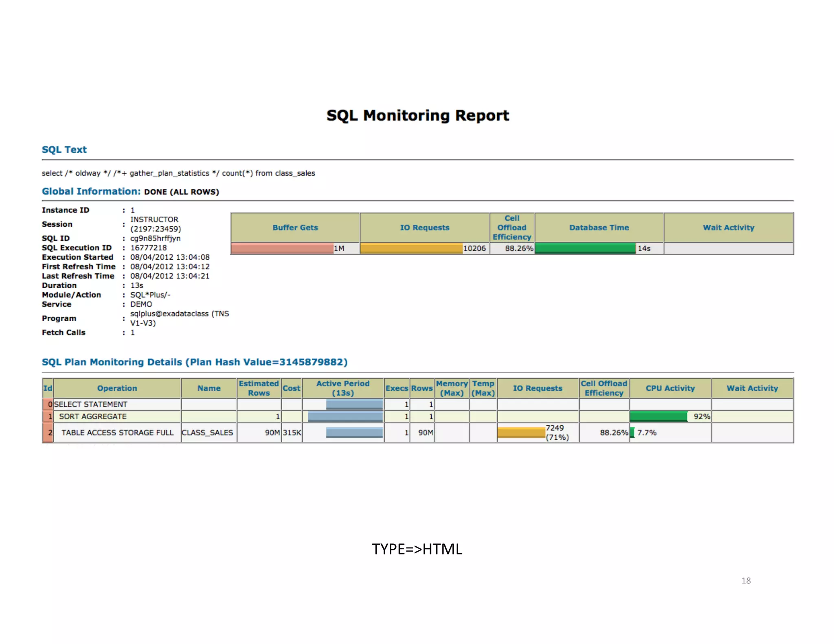Click the orange IO Requests 10206 bar
834x644 pixels.
(411, 248)
